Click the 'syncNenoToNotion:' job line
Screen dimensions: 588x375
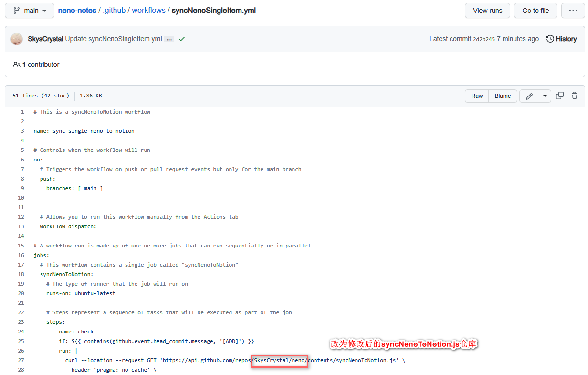tap(67, 274)
